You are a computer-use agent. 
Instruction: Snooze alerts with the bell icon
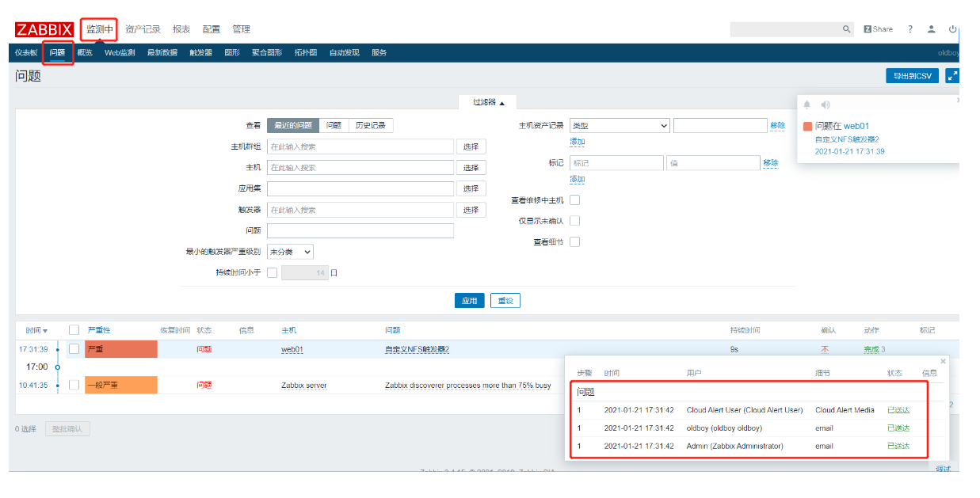[x=807, y=105]
